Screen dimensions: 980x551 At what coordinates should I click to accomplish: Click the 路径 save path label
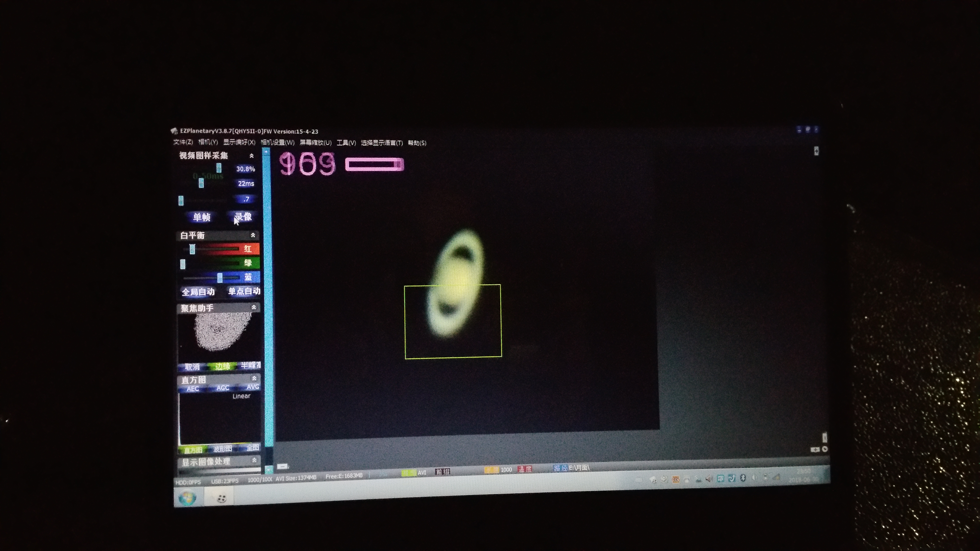pyautogui.click(x=560, y=468)
